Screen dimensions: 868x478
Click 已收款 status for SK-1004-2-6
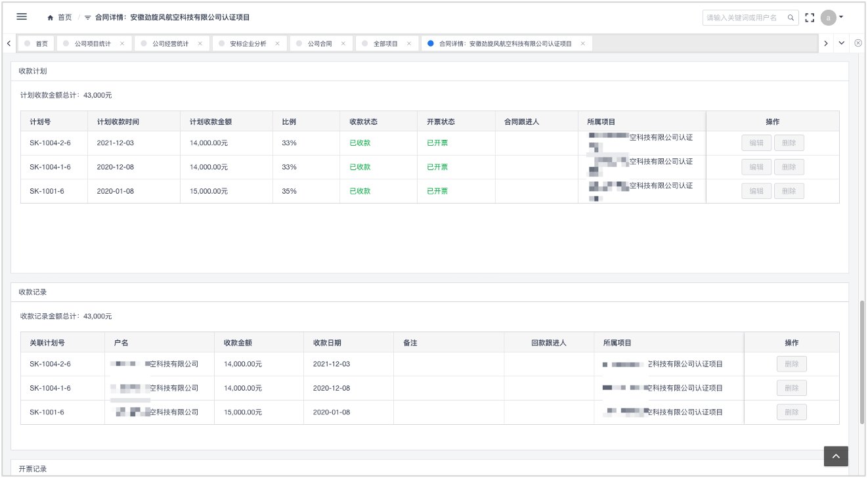[x=360, y=143]
